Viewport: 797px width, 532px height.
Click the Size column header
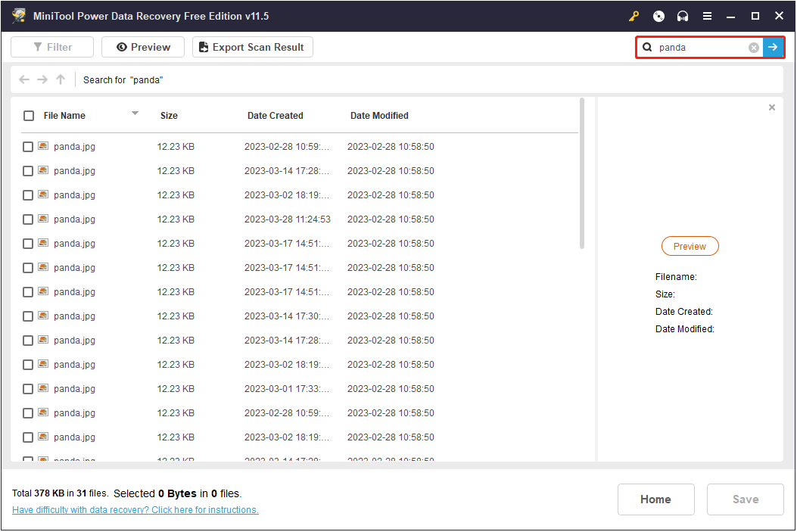click(168, 115)
